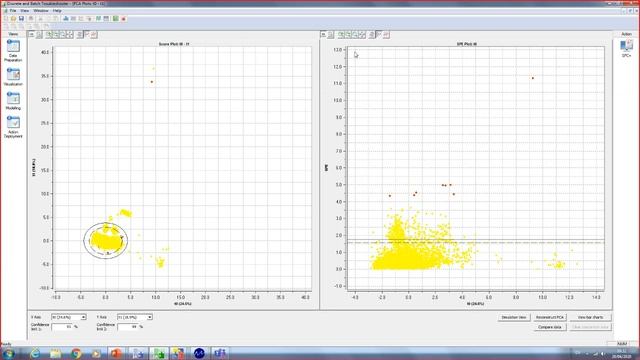The width and height of the screenshot is (640, 360).
Task: Expand the Y Axis dropdown
Action: click(x=149, y=317)
